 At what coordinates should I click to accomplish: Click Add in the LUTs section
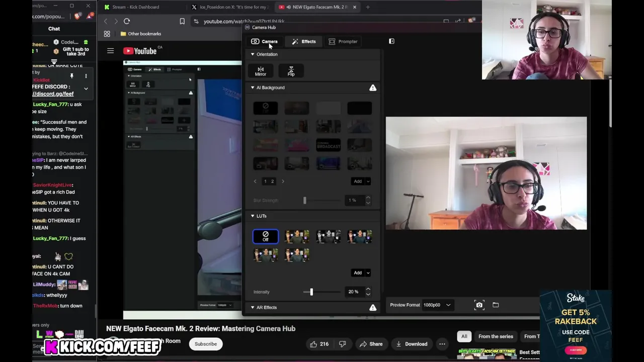[x=358, y=273]
